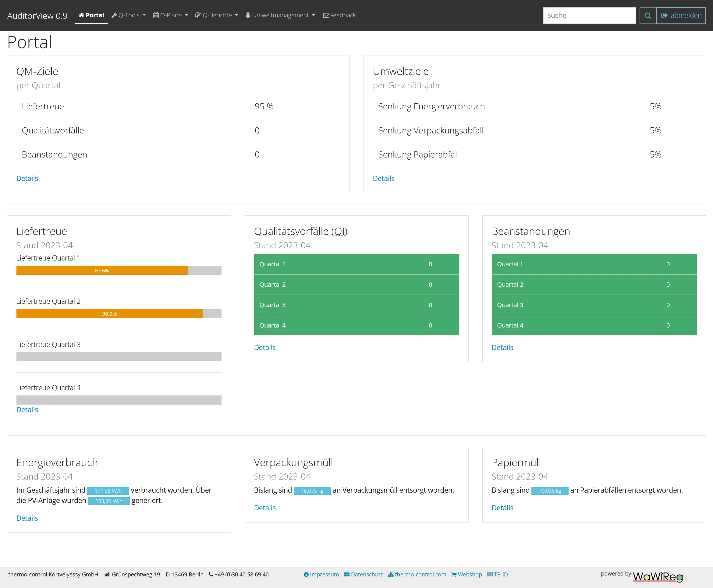713x588 pixels.
Task: Click the 16.075 kg Verpackungsmüll badge
Action: pos(312,491)
